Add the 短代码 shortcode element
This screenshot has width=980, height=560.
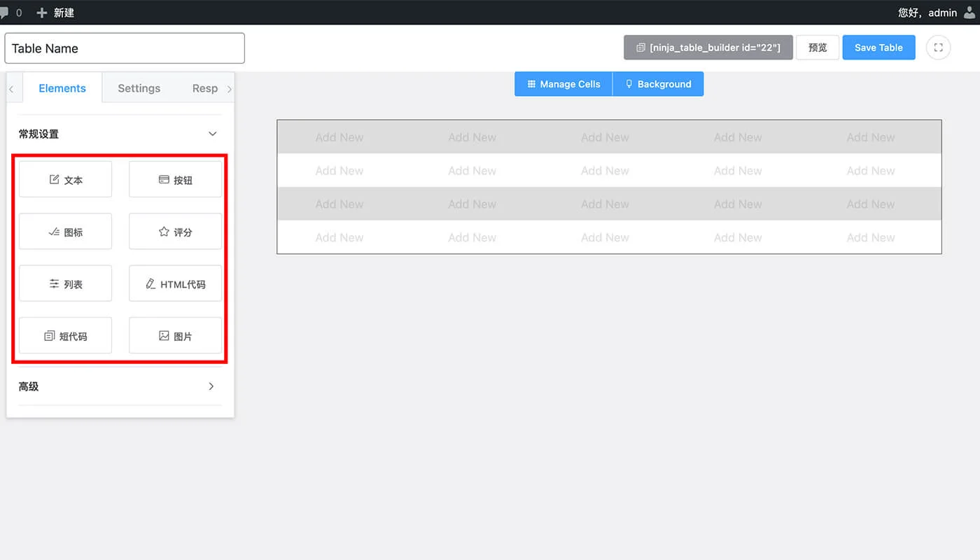tap(65, 337)
